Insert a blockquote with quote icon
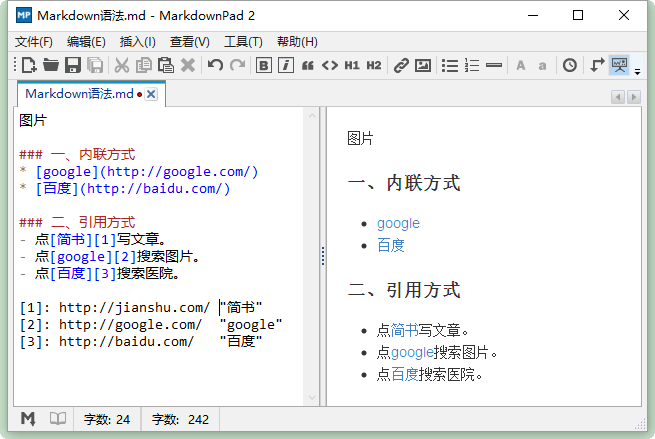Screen dimensions: 655x439 (308, 65)
